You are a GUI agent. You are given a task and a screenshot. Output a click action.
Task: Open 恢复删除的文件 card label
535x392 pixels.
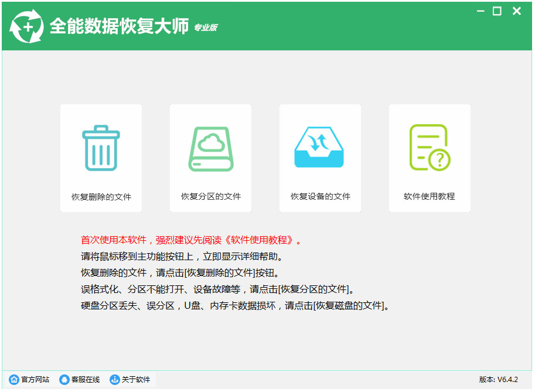[101, 197]
